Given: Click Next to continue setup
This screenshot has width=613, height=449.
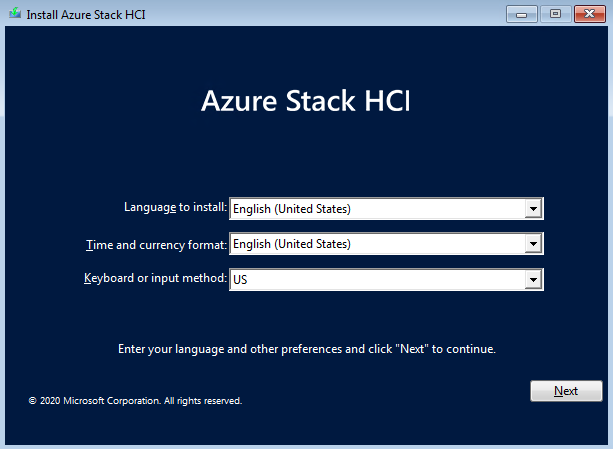Looking at the screenshot, I should click(x=566, y=391).
